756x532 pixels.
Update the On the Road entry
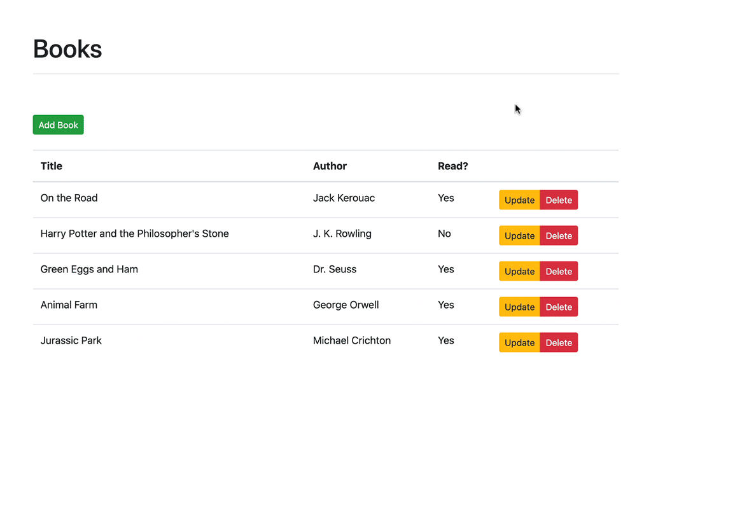(519, 200)
